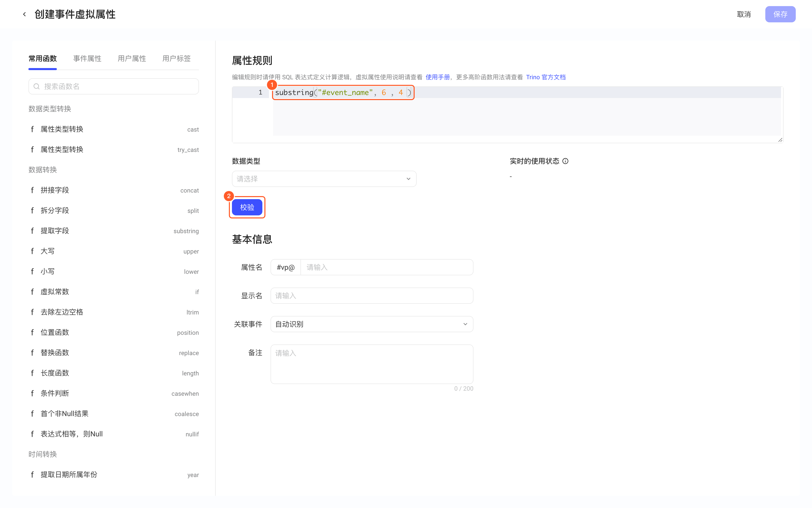Click the resize handle of the rule editor

coord(780,140)
